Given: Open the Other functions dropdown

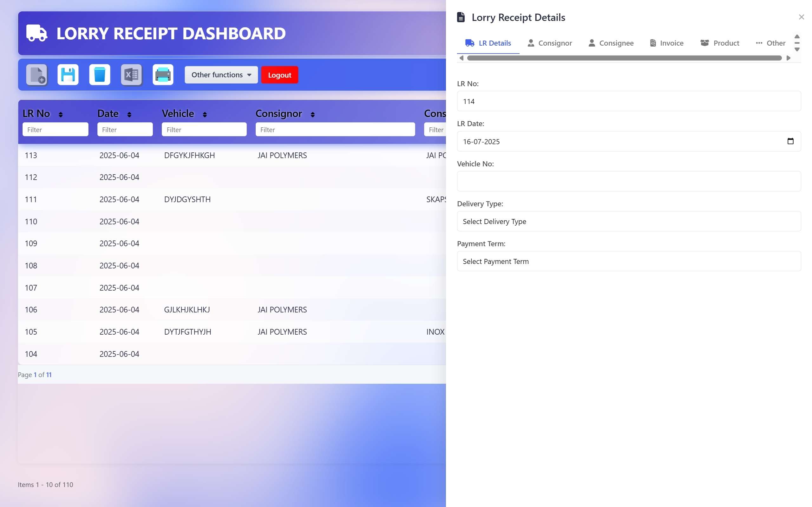Looking at the screenshot, I should 220,74.
